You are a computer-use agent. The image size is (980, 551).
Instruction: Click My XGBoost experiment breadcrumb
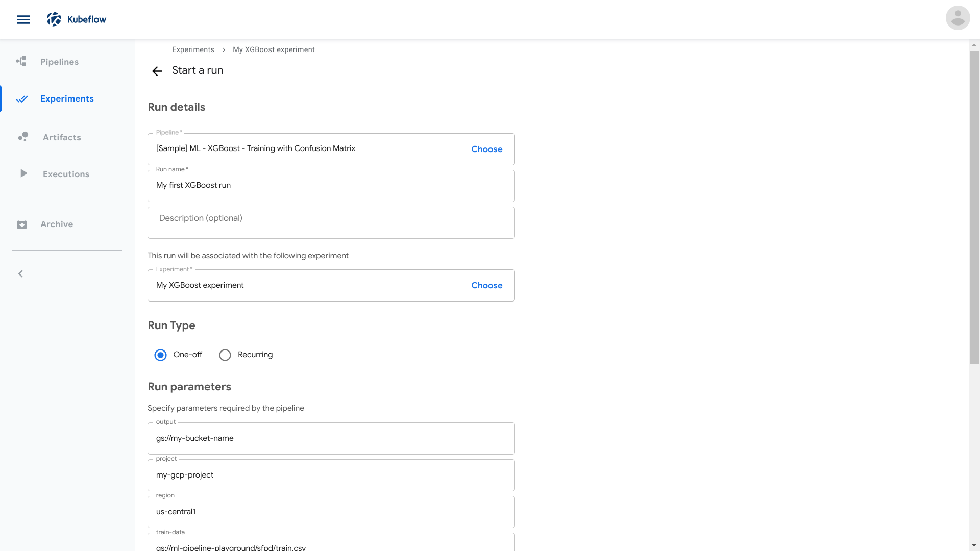[x=274, y=49]
